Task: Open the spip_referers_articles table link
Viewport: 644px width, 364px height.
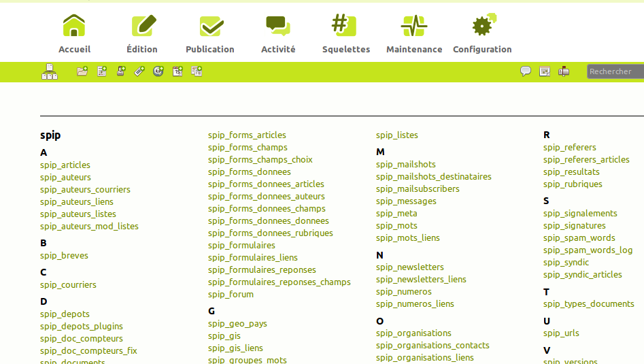Action: coord(586,160)
